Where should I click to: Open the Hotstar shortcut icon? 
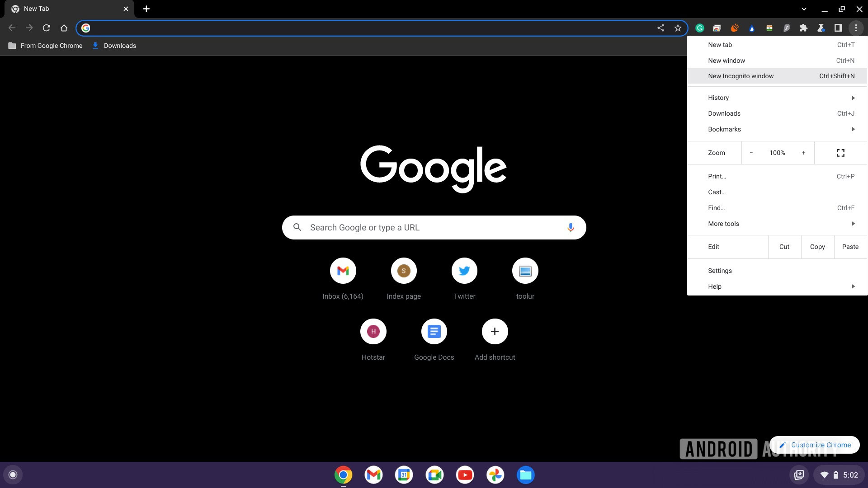373,331
